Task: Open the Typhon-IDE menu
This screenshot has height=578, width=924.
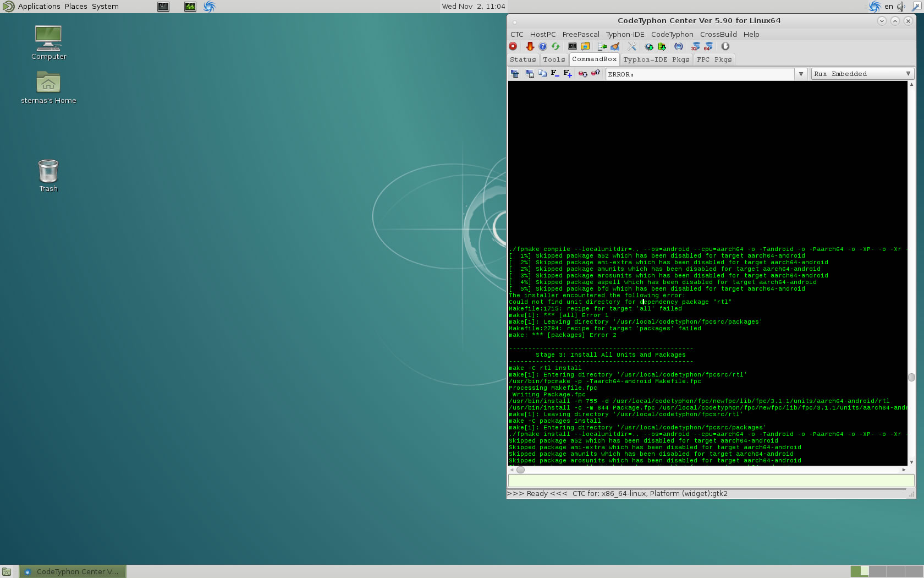Action: point(625,34)
